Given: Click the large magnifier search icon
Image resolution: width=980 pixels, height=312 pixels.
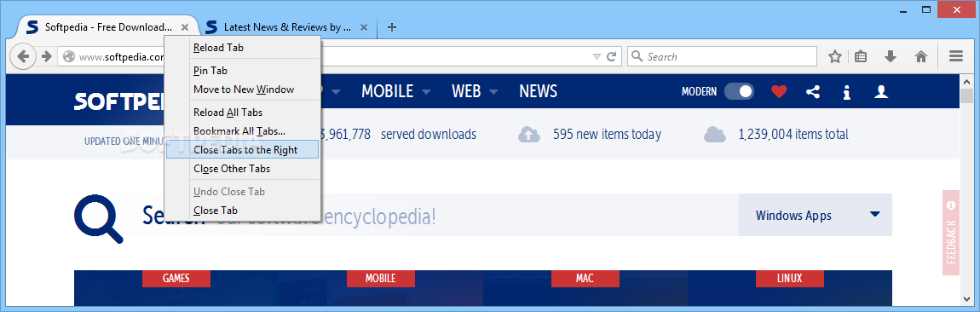Looking at the screenshot, I should tap(98, 218).
